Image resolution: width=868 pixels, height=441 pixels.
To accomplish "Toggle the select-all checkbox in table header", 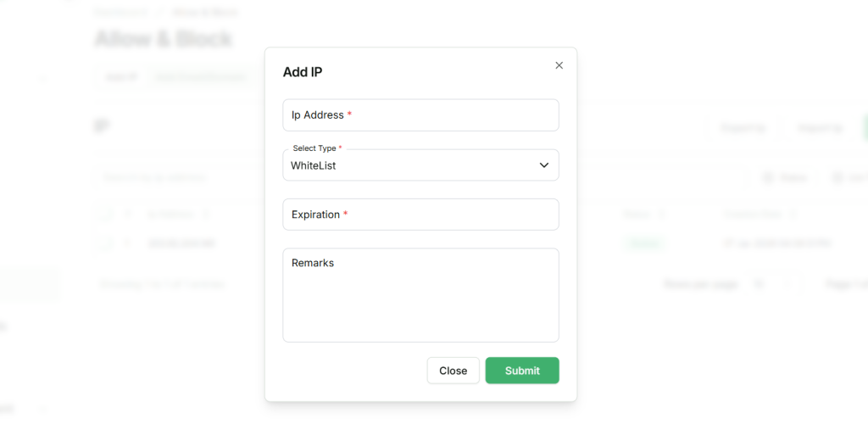I will click(106, 214).
